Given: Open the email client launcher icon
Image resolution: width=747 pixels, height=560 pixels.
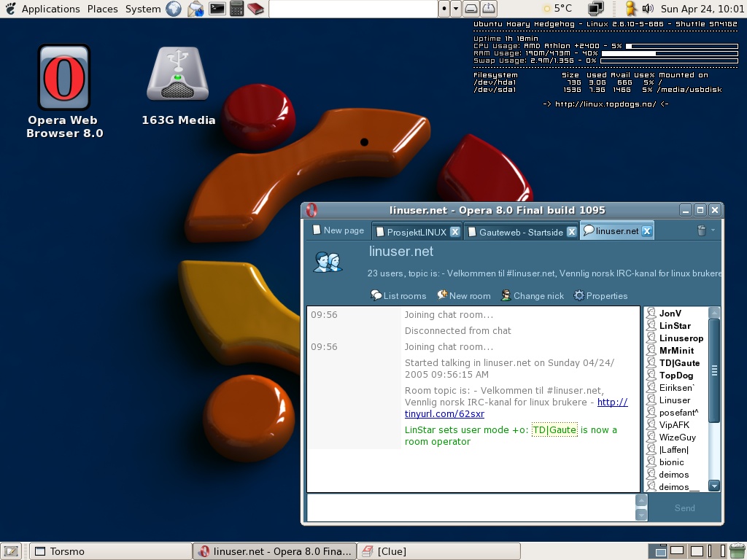Looking at the screenshot, I should (x=196, y=9).
